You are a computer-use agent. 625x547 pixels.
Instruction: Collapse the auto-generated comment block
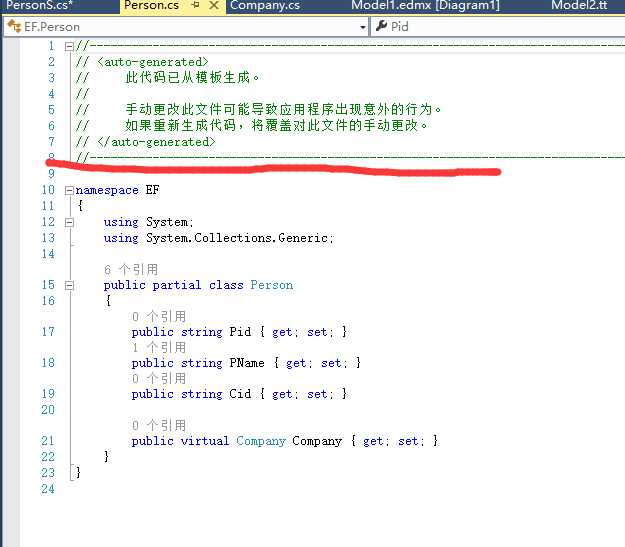tap(69, 47)
